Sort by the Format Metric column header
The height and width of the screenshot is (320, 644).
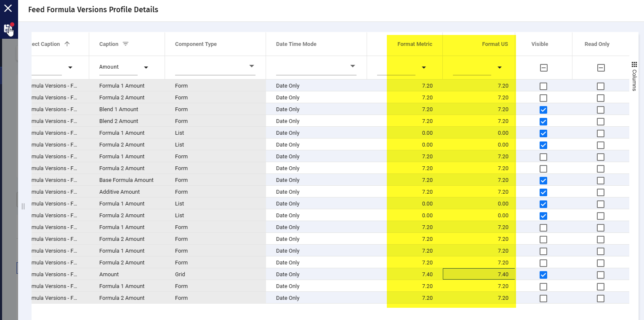click(x=415, y=44)
